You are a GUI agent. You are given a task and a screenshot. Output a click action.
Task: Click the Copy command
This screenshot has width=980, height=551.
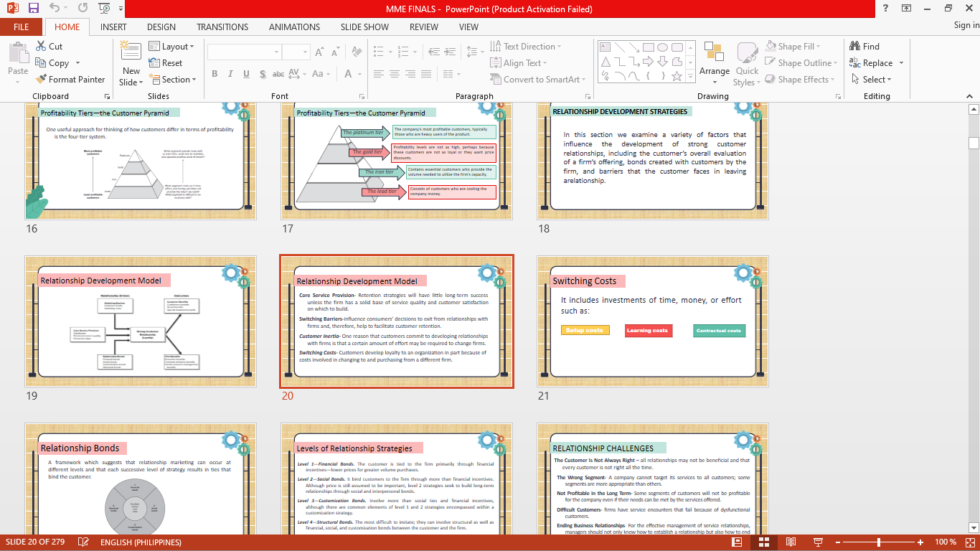tap(52, 62)
